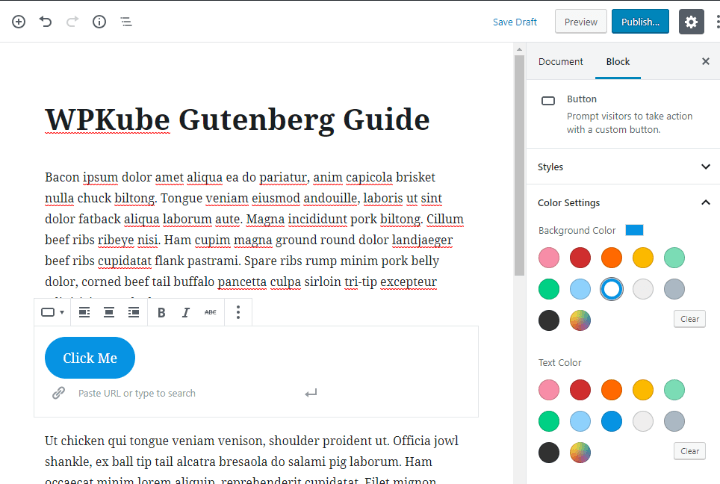720x484 pixels.
Task: Click the link chain icon
Action: pos(58,393)
